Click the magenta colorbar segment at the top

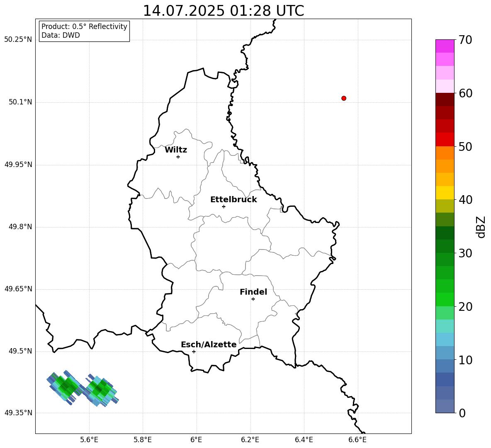[445, 46]
